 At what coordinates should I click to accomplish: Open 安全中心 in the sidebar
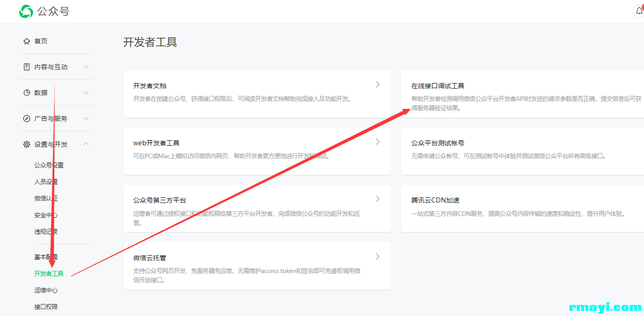[x=46, y=215]
